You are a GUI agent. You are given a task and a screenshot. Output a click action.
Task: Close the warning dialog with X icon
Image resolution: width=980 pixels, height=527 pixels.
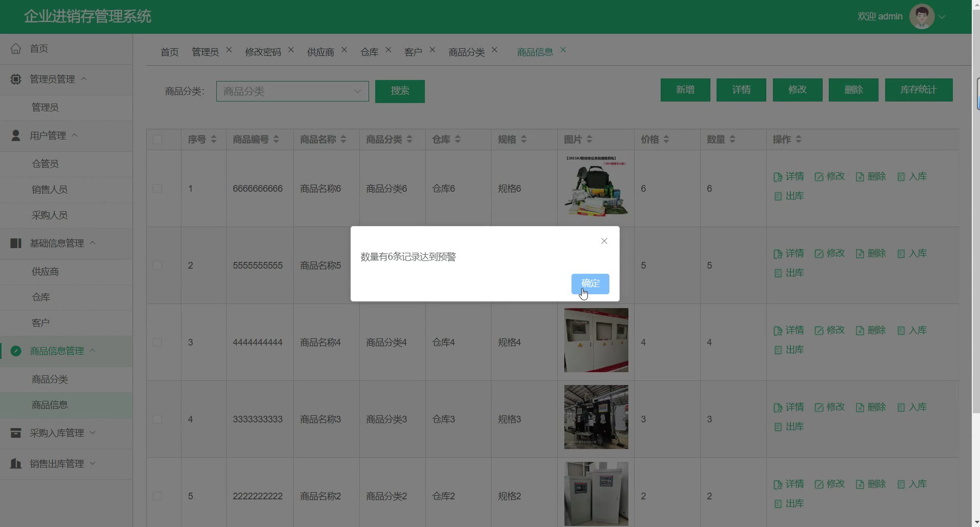[x=604, y=241]
